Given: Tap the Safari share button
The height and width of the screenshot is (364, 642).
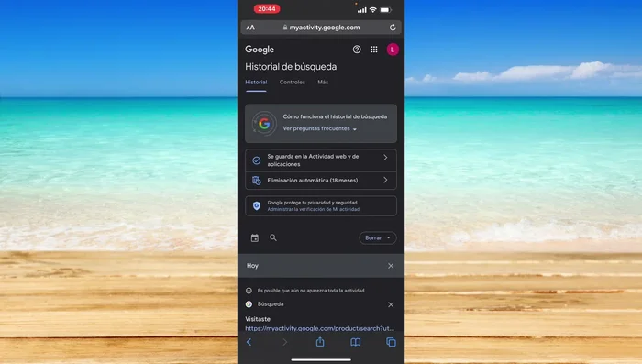Looking at the screenshot, I should 320,341.
